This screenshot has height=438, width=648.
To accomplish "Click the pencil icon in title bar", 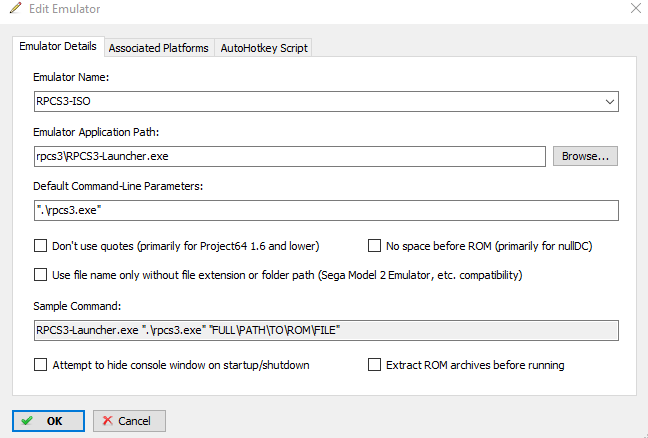I will (x=16, y=8).
